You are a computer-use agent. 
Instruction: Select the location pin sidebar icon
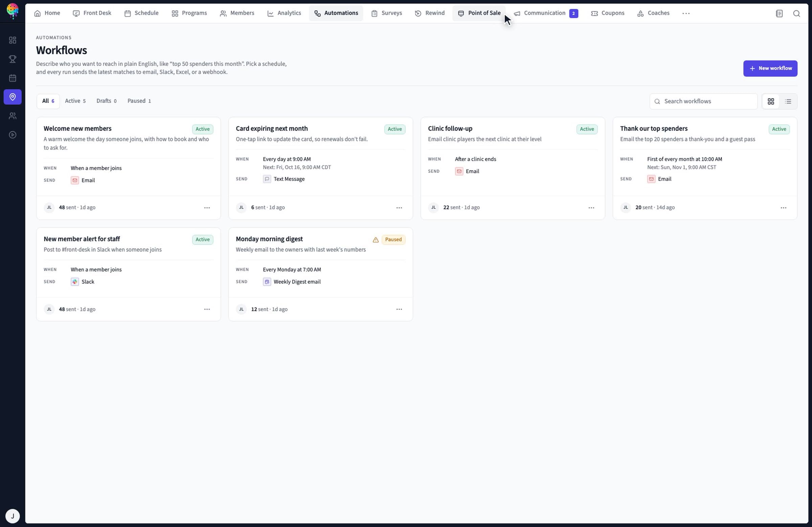pyautogui.click(x=13, y=97)
